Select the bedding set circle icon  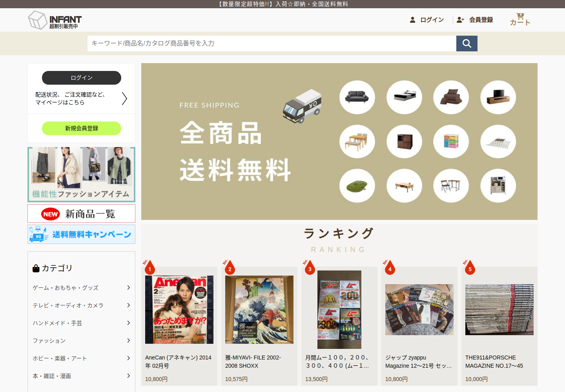(451, 97)
